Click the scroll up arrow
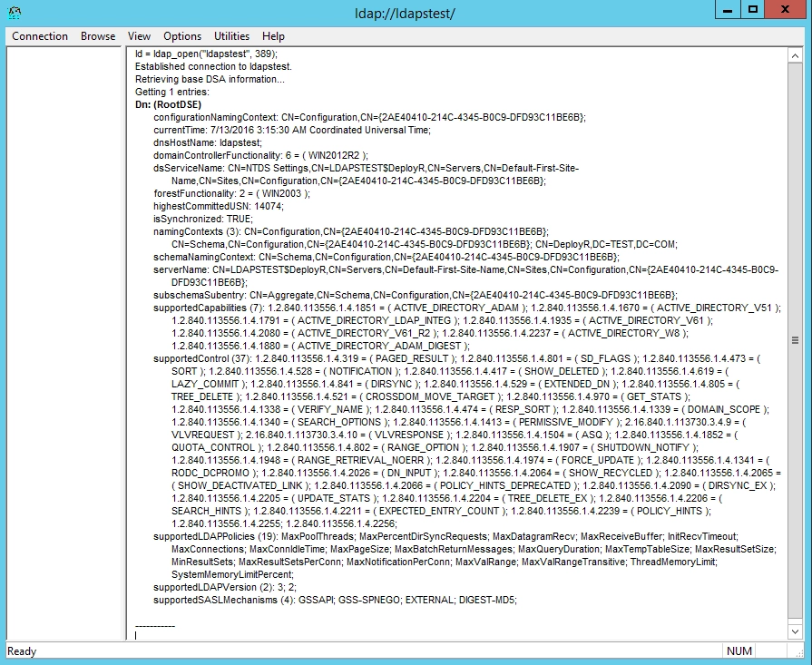The width and height of the screenshot is (812, 665). 795,55
